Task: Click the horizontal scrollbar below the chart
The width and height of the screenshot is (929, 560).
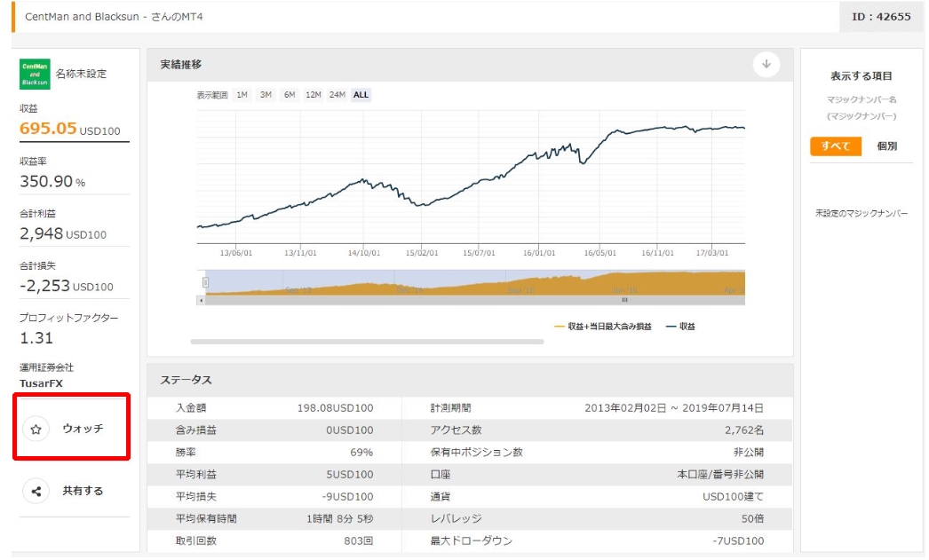Action: click(x=367, y=342)
